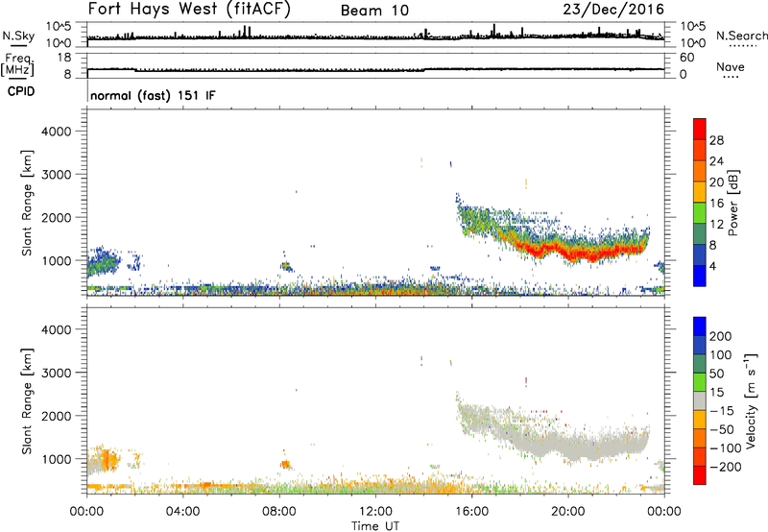Screen dimensions: 768x532
Task: Click the frequency trace line in the Freq panel
Action: 375,70
